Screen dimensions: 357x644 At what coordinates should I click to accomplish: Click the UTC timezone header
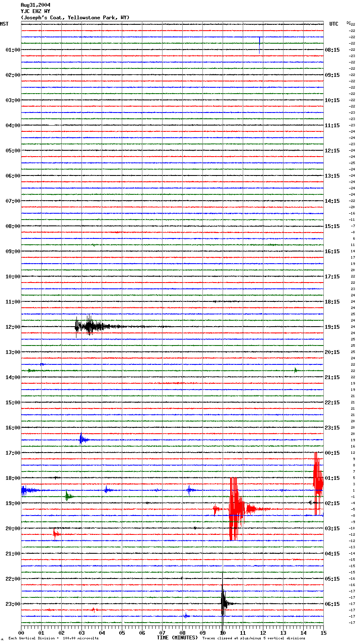pyautogui.click(x=334, y=24)
